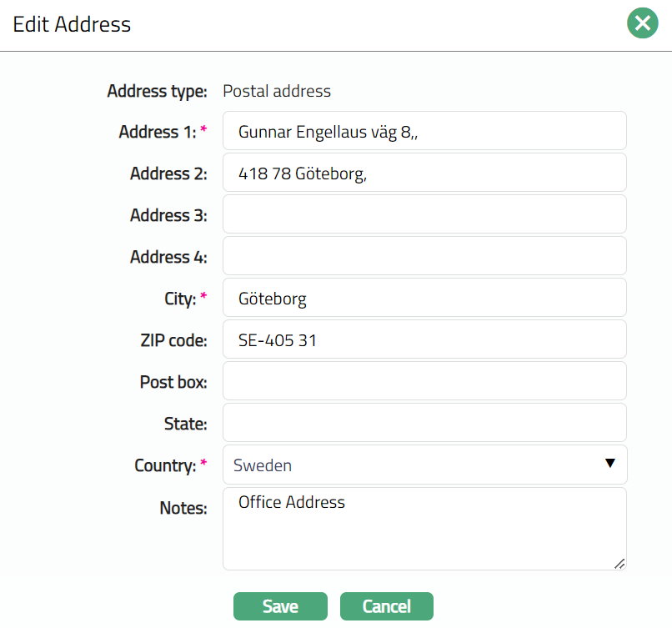This screenshot has height=628, width=672.
Task: Click the "ZIP code:" label
Action: (x=173, y=340)
